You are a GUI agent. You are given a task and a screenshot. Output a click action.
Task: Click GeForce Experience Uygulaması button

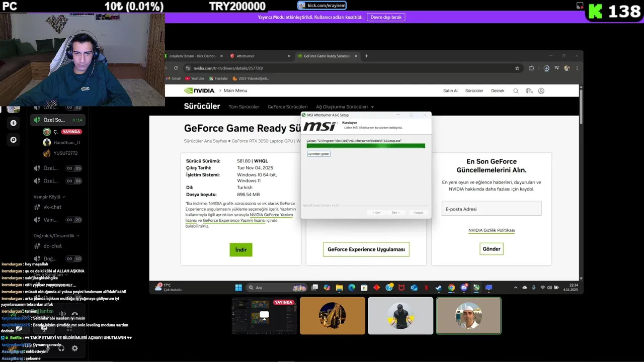tap(366, 249)
